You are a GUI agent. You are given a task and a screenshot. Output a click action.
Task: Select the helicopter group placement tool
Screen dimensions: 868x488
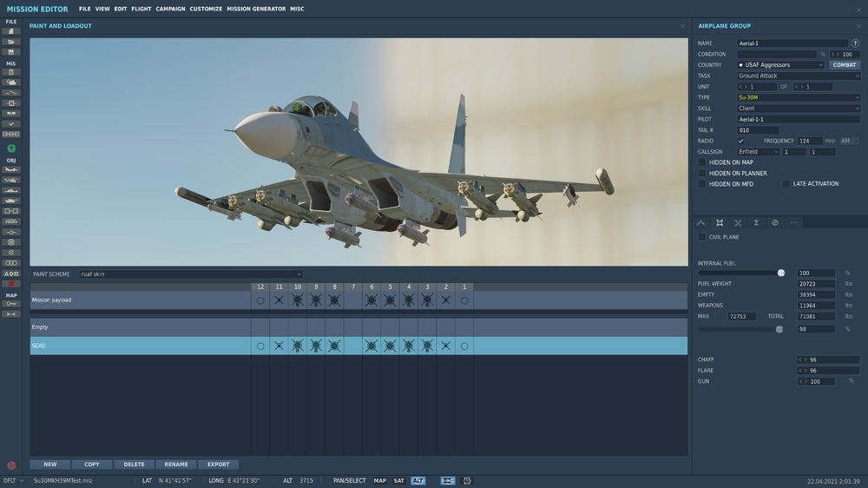[11, 180]
